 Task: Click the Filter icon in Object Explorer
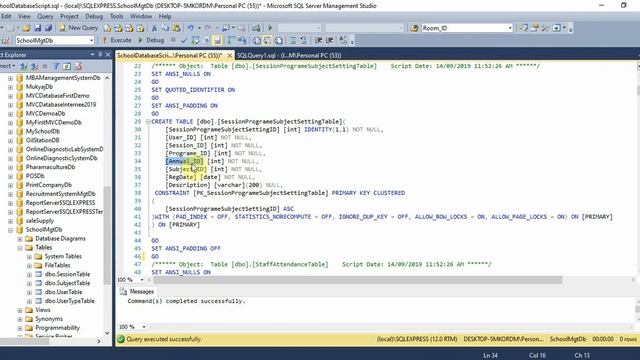click(x=56, y=66)
